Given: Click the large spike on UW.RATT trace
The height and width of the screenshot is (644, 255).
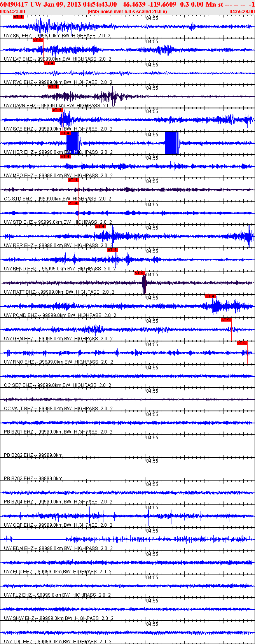Looking at the screenshot, I should tap(144, 284).
